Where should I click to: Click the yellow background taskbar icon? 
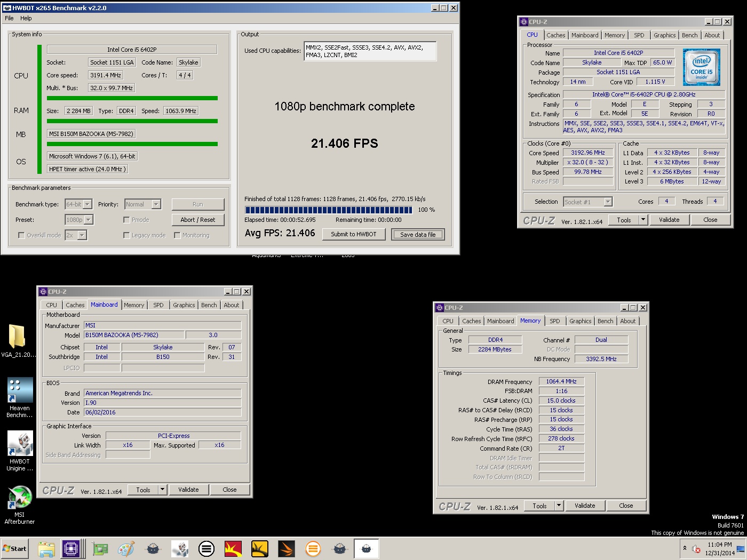click(260, 549)
